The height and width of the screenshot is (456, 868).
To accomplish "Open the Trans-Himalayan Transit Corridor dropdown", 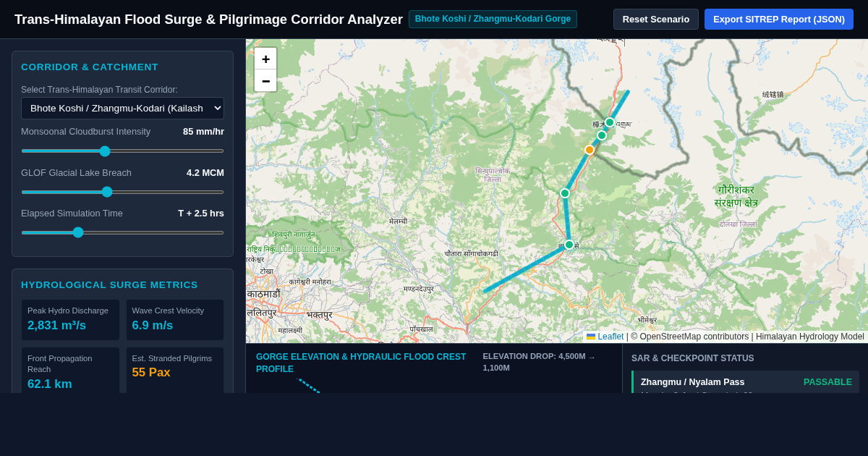I will click(122, 108).
